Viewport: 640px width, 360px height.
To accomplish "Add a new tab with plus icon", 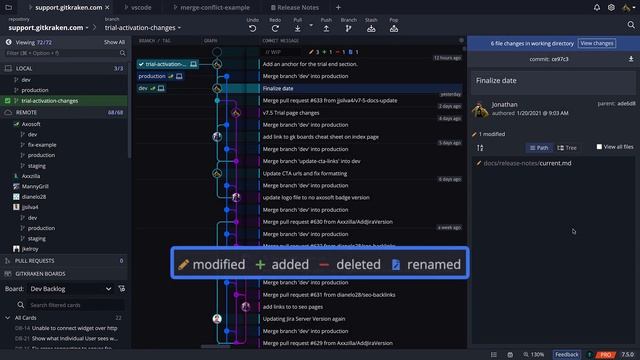I will click(338, 7).
